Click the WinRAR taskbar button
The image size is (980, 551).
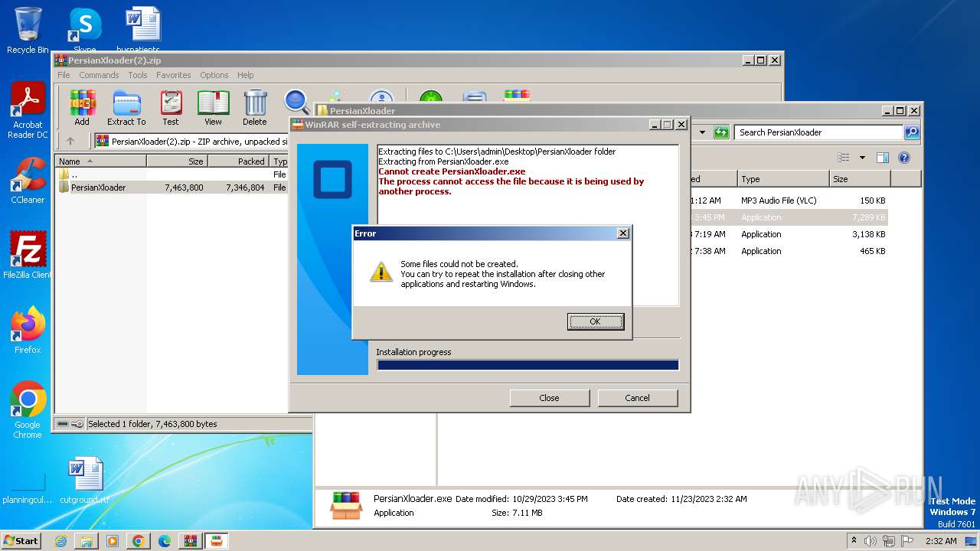click(x=191, y=541)
